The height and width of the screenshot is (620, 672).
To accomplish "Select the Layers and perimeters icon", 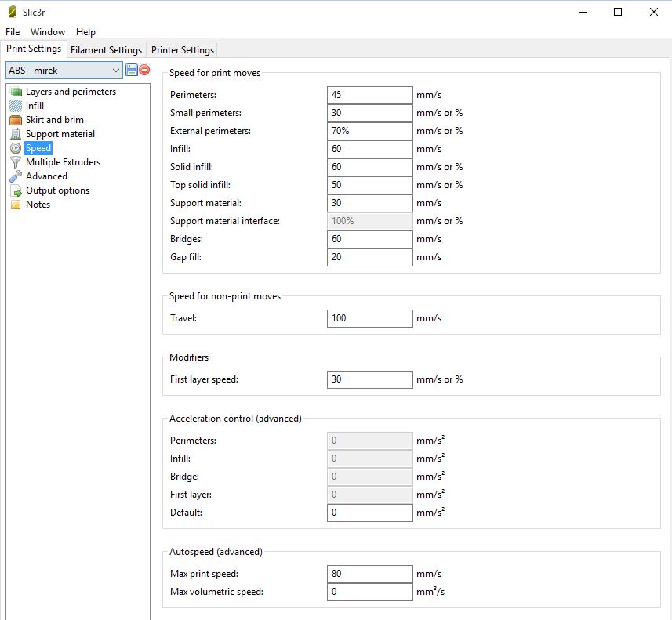I will pyautogui.click(x=16, y=92).
